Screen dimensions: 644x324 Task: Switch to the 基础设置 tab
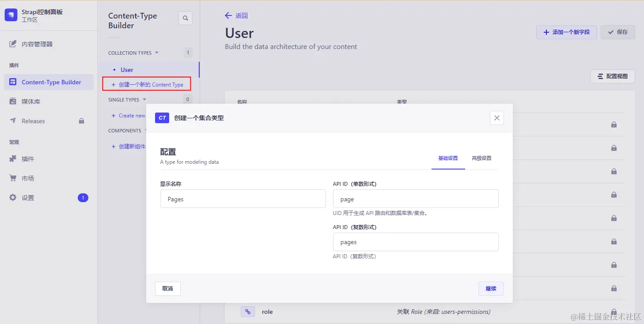click(x=448, y=158)
